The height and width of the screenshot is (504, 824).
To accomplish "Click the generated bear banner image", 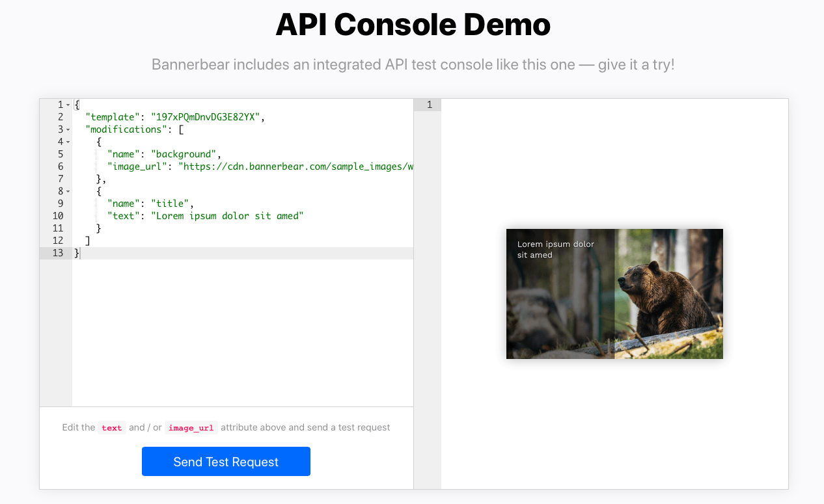I will [x=614, y=293].
